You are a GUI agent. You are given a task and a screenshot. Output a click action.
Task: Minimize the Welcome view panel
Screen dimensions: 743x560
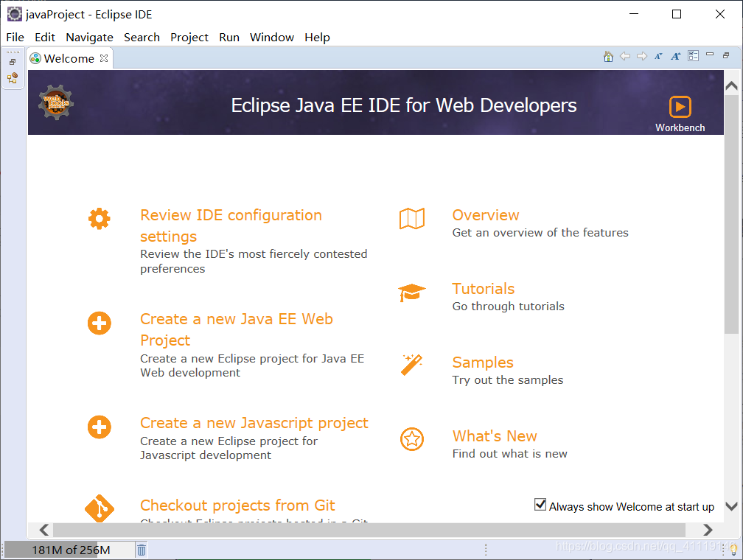tap(710, 55)
